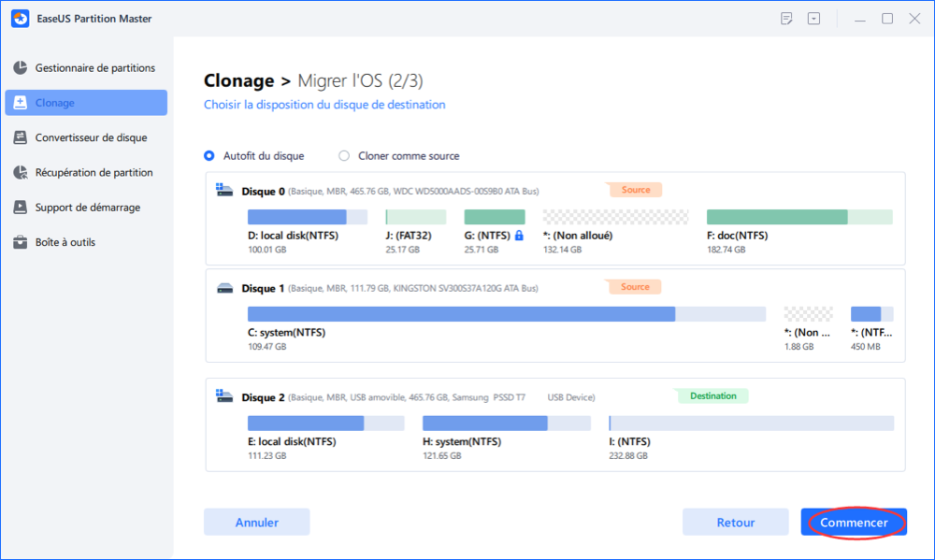Screen dimensions: 935x560
Task: Click the Récupération de partition sidebar icon
Action: pyautogui.click(x=20, y=173)
